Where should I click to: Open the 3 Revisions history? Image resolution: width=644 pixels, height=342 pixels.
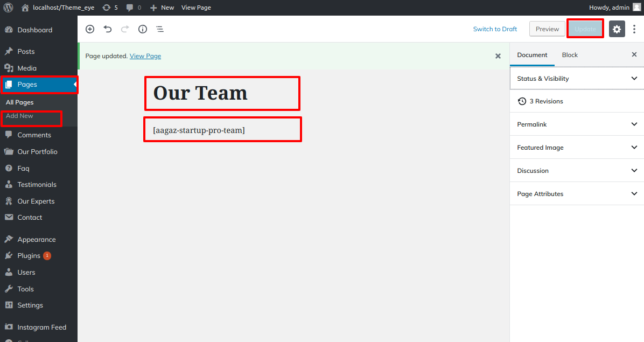point(546,101)
